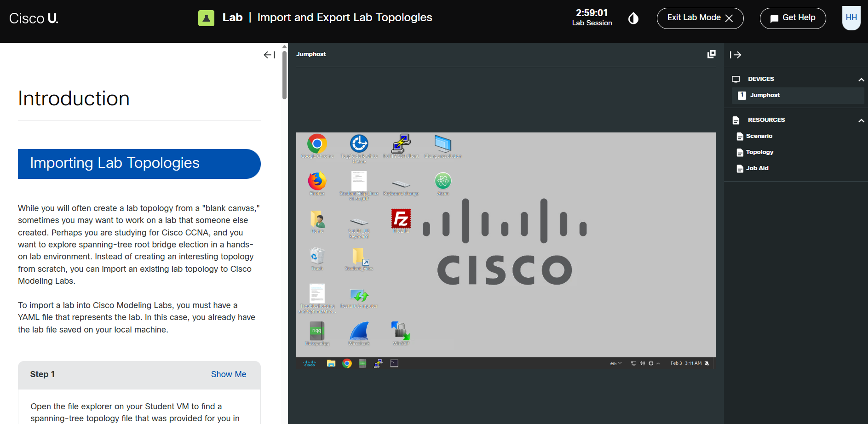Collapse the DEVICES section chevron
Screen dimensions: 868x424
pyautogui.click(x=861, y=80)
